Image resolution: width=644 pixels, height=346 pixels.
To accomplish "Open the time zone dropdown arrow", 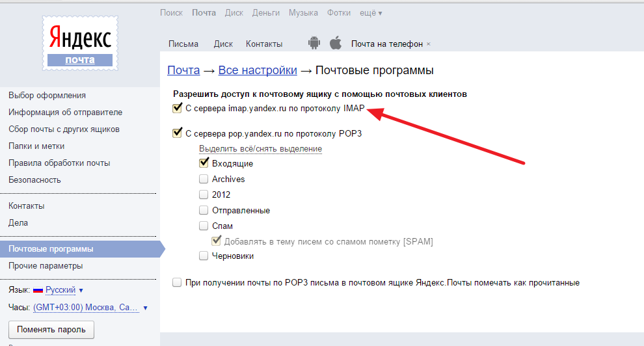I will coord(146,308).
